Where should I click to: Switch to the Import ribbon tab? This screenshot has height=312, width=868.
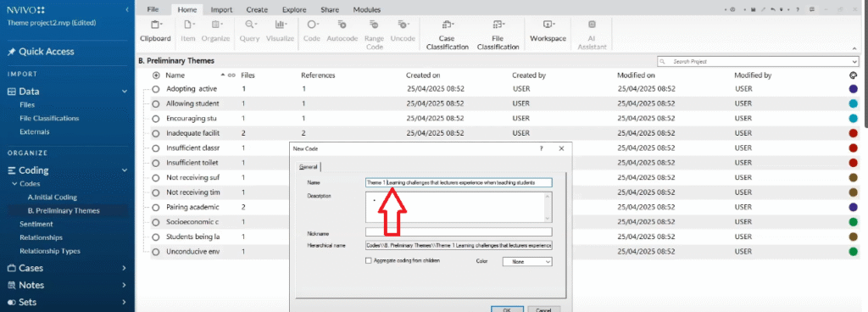click(221, 10)
